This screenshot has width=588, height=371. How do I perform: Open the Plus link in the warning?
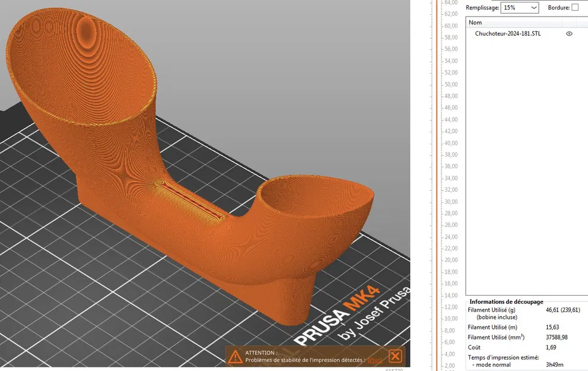pyautogui.click(x=374, y=360)
